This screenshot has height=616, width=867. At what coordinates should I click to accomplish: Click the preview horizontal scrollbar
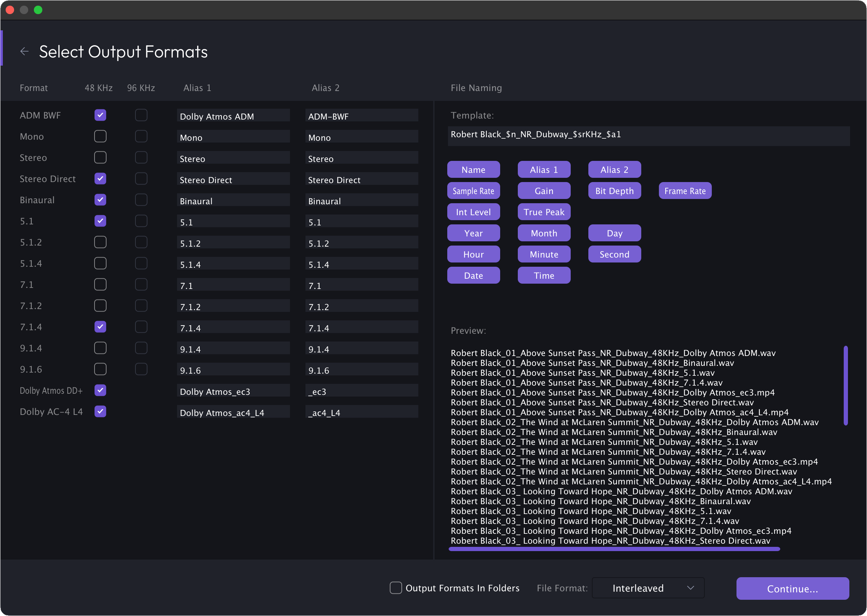click(614, 549)
